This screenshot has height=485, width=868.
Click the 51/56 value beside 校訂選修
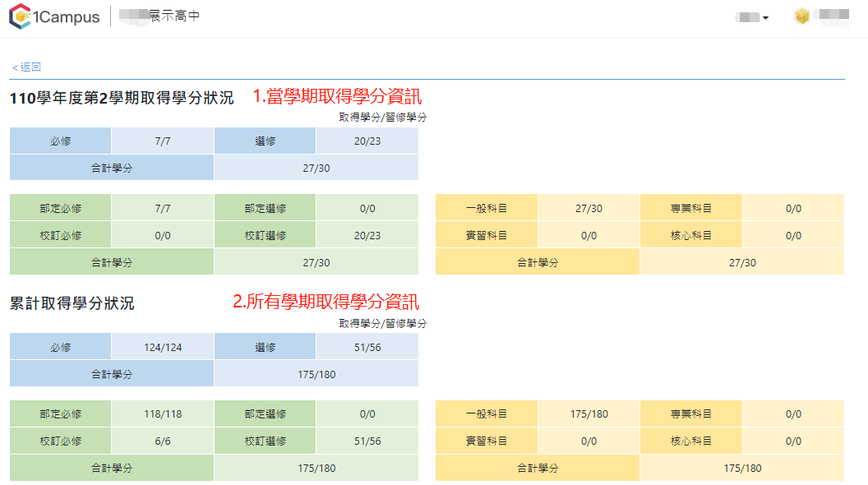click(367, 441)
